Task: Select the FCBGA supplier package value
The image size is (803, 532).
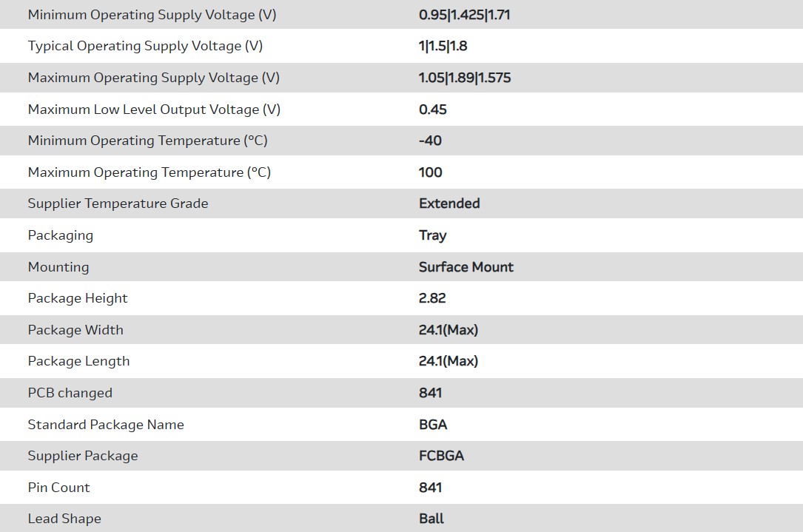Action: tap(441, 456)
